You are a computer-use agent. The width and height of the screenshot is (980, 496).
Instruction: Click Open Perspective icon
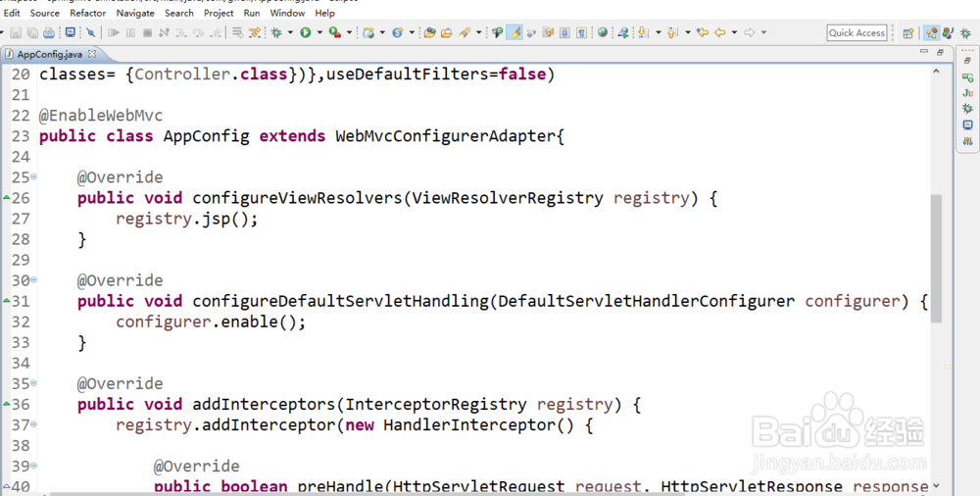click(x=908, y=33)
